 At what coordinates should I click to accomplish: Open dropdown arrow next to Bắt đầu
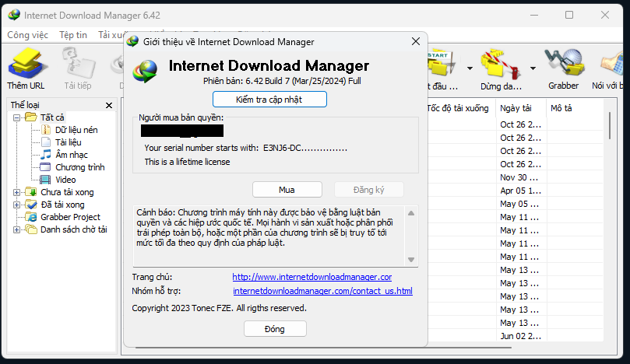pyautogui.click(x=470, y=68)
